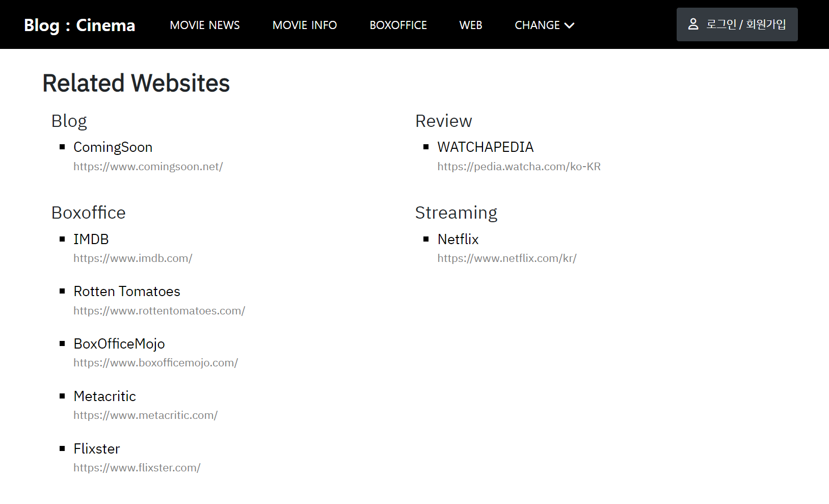Select the BOXOFFICE navigation item
829x504 pixels.
pos(398,24)
